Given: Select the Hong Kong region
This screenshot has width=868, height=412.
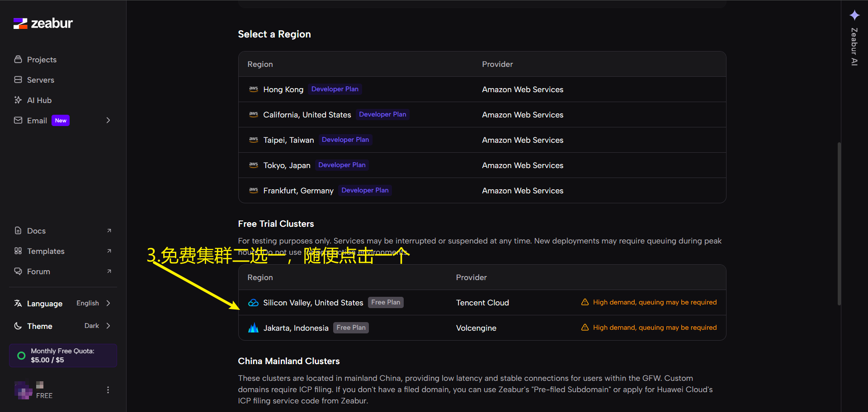Looking at the screenshot, I should point(482,89).
